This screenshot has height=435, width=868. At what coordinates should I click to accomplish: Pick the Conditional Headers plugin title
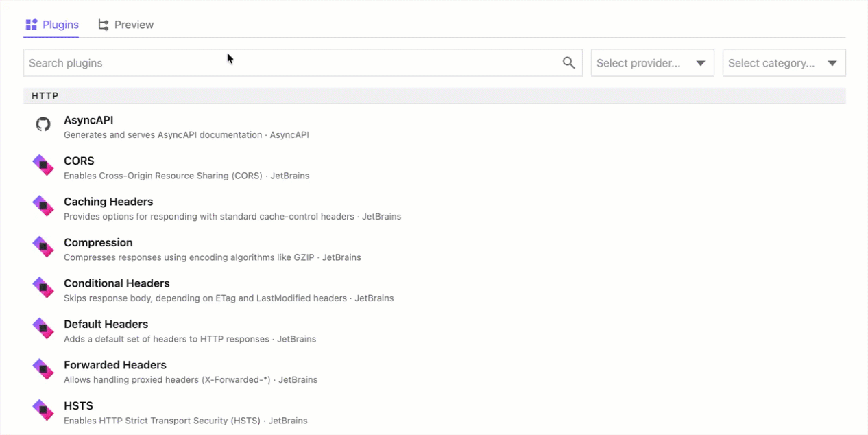117,283
